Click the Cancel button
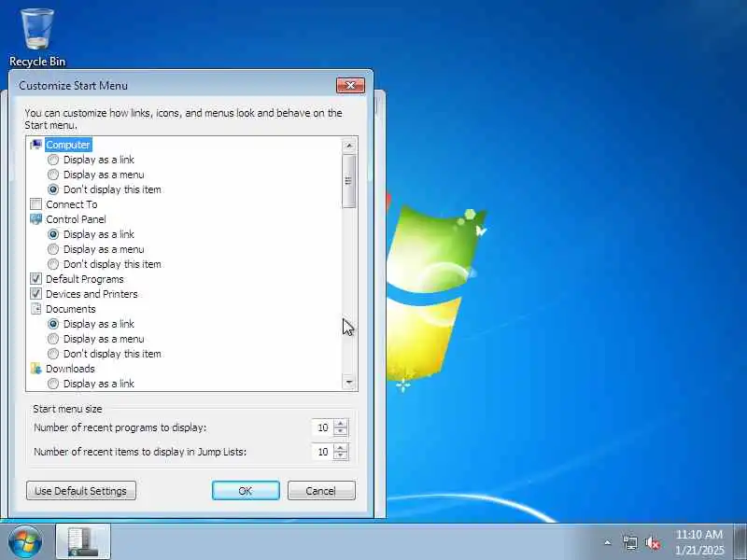Image resolution: width=747 pixels, height=560 pixels. coord(321,491)
